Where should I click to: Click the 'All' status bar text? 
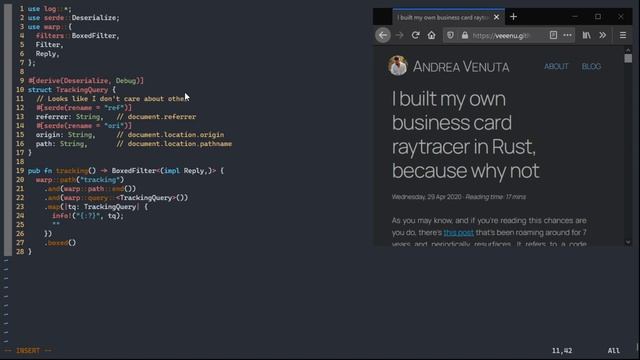click(613, 351)
